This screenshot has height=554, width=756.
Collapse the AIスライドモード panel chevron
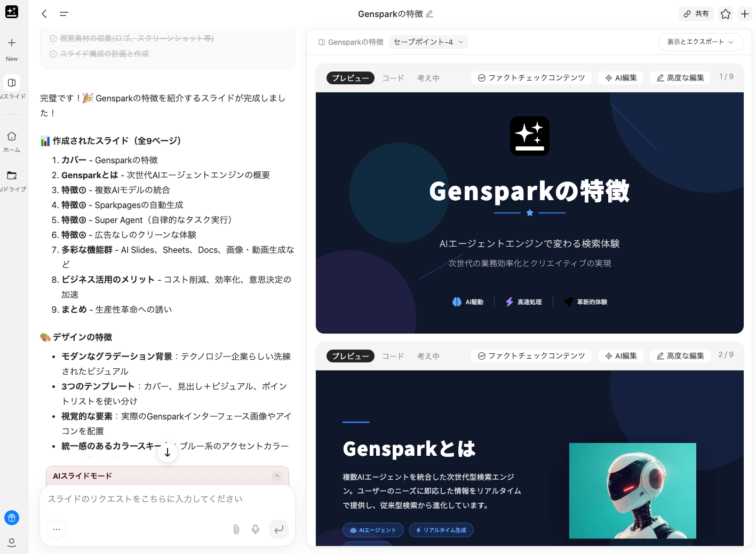point(276,476)
